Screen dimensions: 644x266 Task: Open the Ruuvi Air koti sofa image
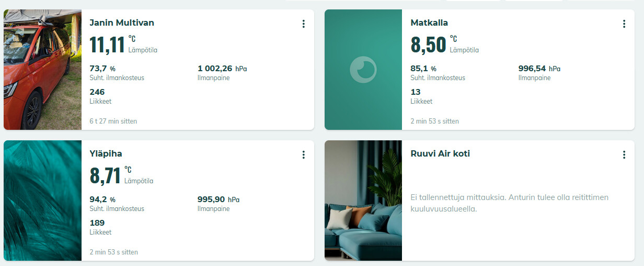pyautogui.click(x=363, y=201)
